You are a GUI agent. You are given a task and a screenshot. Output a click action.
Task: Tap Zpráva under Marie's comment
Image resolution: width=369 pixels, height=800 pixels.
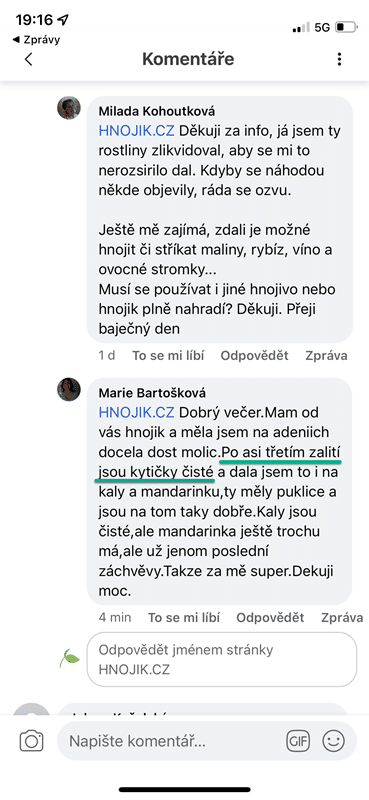tap(342, 617)
